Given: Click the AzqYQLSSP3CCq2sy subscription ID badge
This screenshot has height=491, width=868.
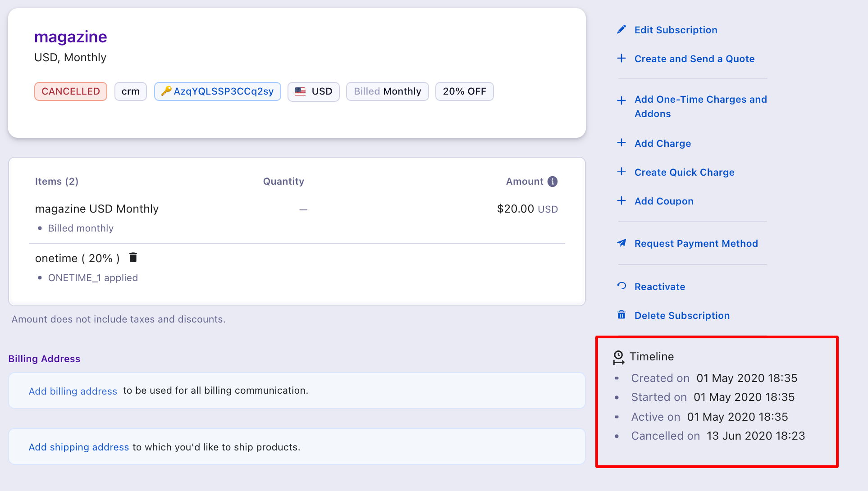Looking at the screenshot, I should click(218, 91).
